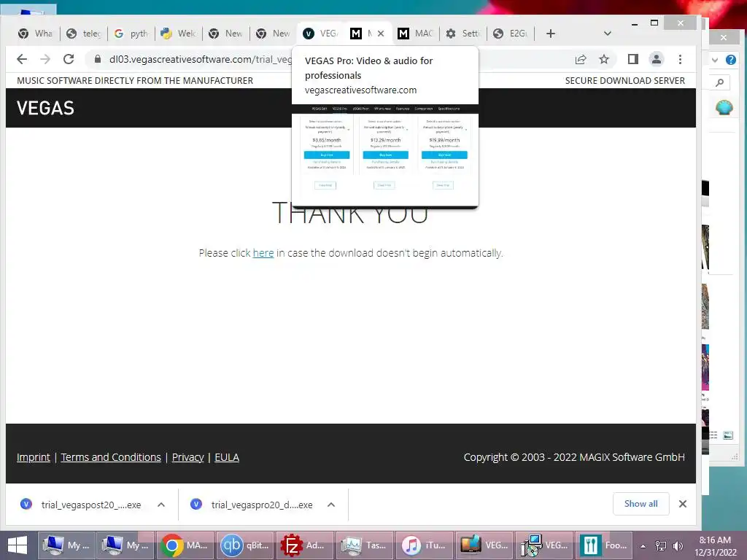Show hidden system tray icons
Screen dimensions: 747x560
(643, 546)
